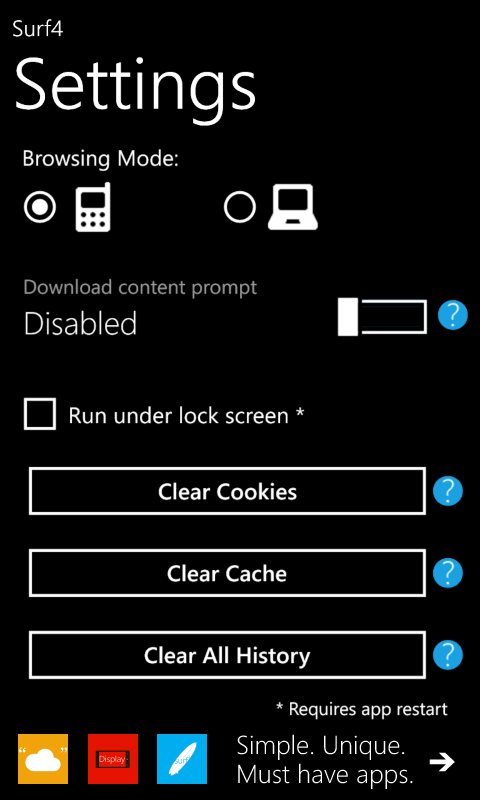
Task: Click the right arrow for more apps
Action: (x=441, y=762)
